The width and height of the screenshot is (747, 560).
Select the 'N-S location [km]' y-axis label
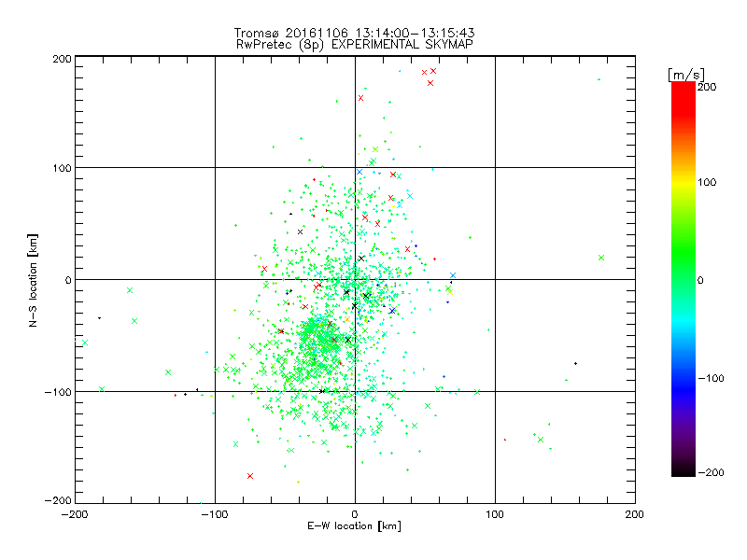click(33, 281)
